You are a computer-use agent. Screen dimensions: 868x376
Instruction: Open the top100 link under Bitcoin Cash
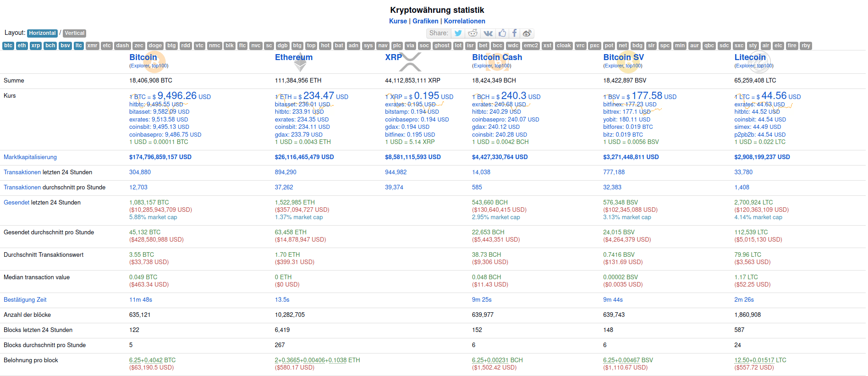[x=502, y=66]
